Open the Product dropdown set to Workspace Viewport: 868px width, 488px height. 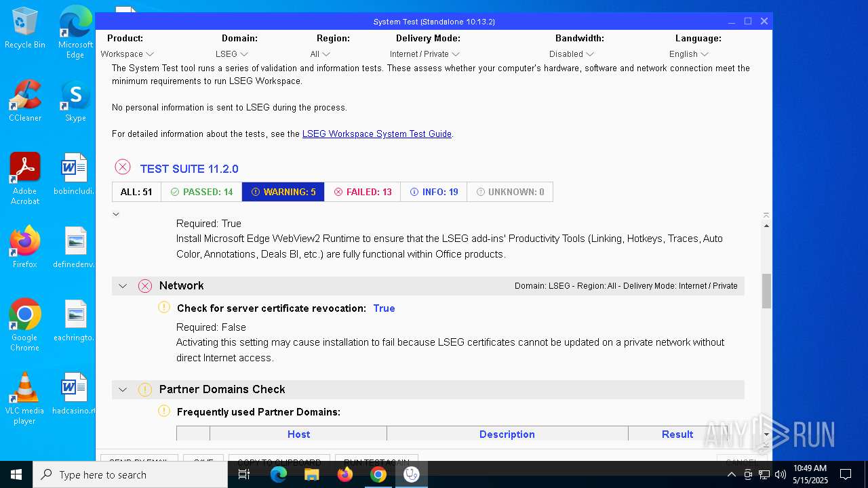point(127,54)
